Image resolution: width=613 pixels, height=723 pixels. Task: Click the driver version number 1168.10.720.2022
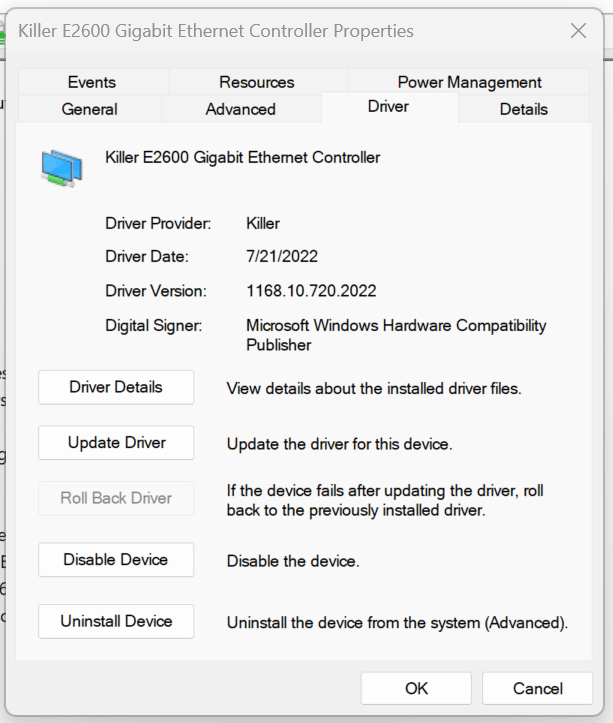(311, 291)
